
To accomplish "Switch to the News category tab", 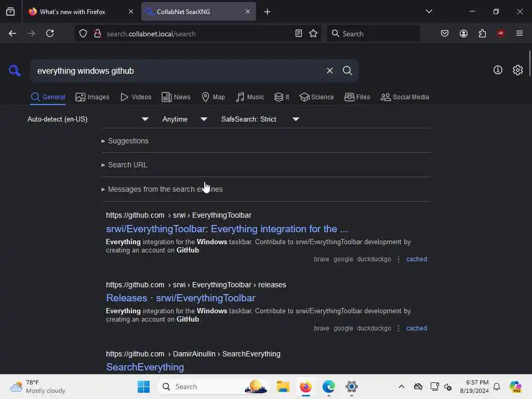I will [176, 97].
